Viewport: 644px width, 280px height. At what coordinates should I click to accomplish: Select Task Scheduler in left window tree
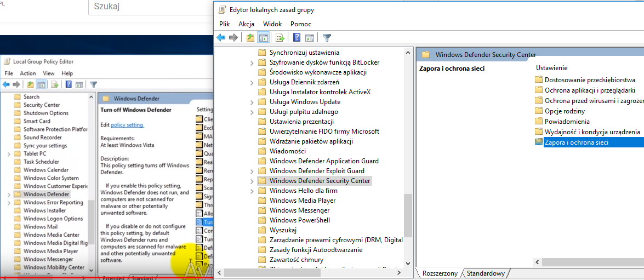coord(41,162)
